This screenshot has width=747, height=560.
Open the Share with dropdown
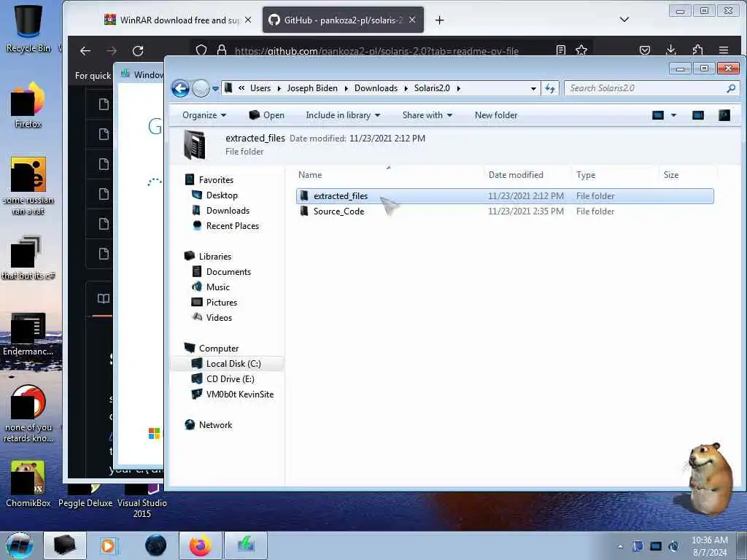coord(427,115)
